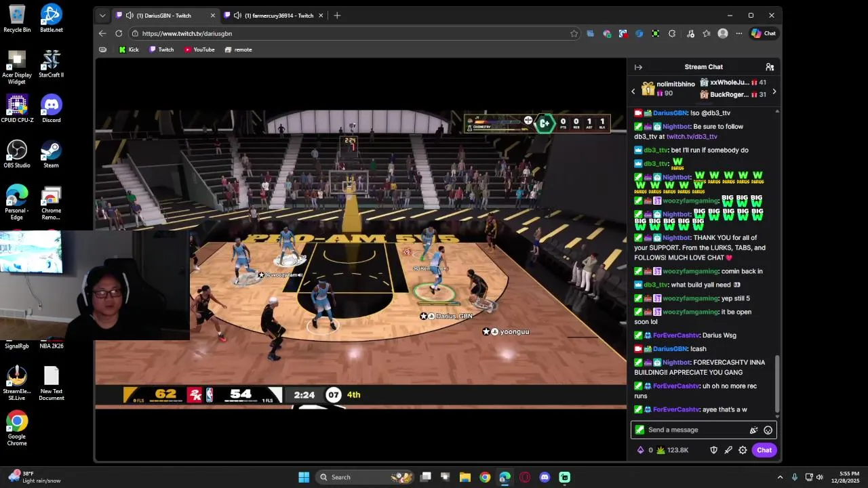Open Edge Settings and more menu

click(x=739, y=33)
